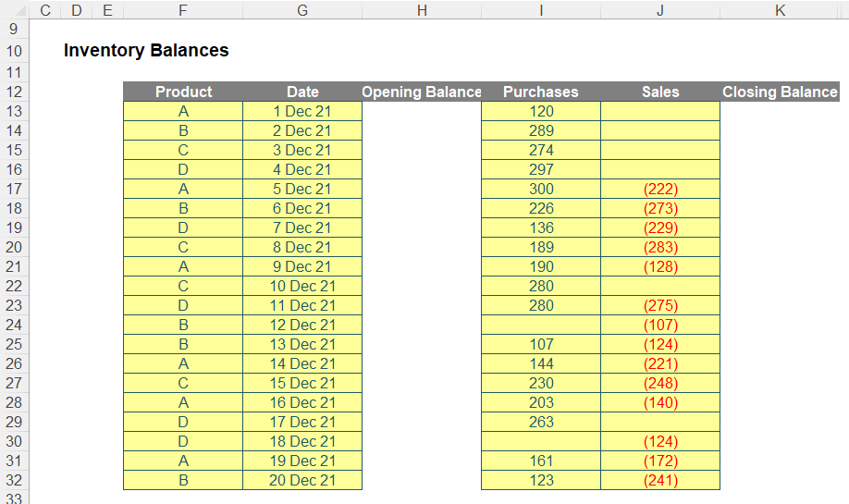
Task: Click purchases value 189
Action: click(x=541, y=247)
